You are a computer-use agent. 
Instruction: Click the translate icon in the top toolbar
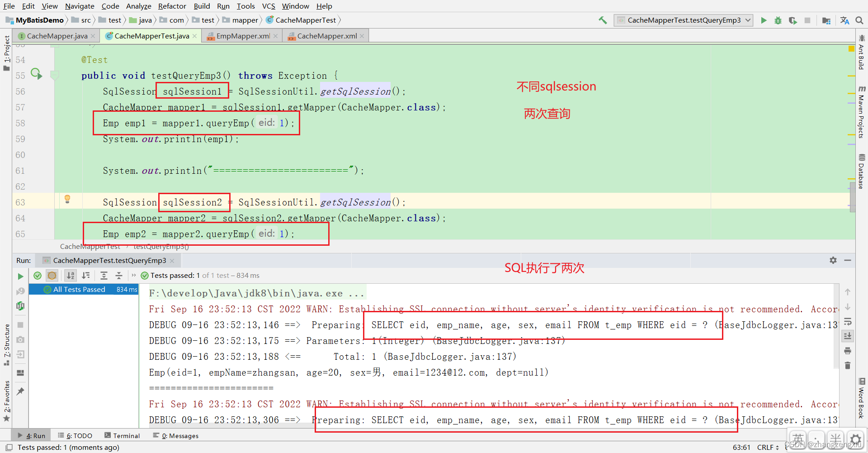click(x=844, y=20)
